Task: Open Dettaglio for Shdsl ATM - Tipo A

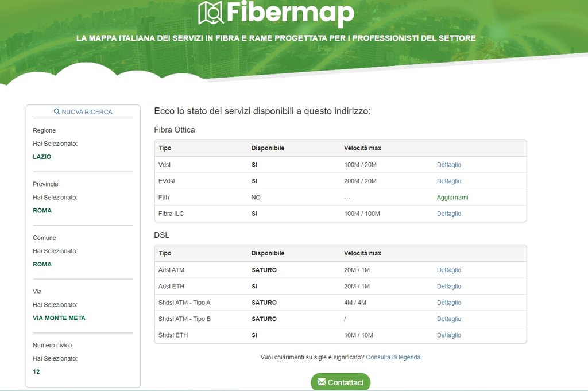Action: click(x=449, y=303)
